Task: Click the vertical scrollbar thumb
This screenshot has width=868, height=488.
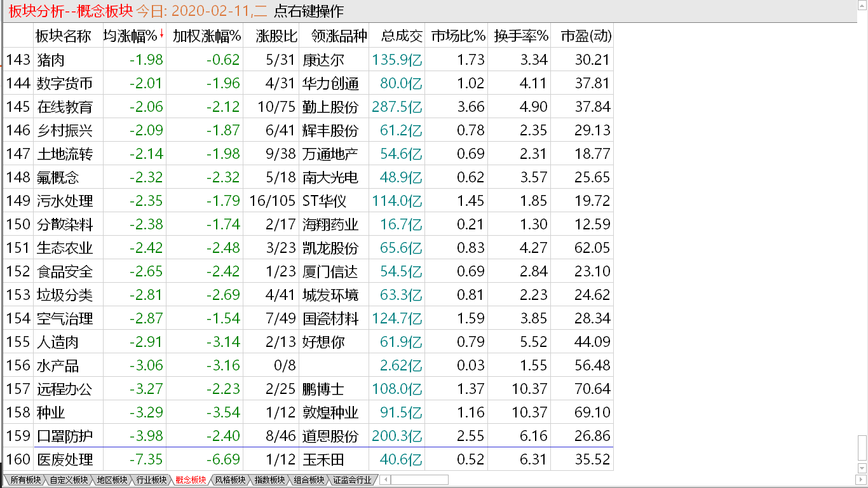Action: (x=862, y=449)
